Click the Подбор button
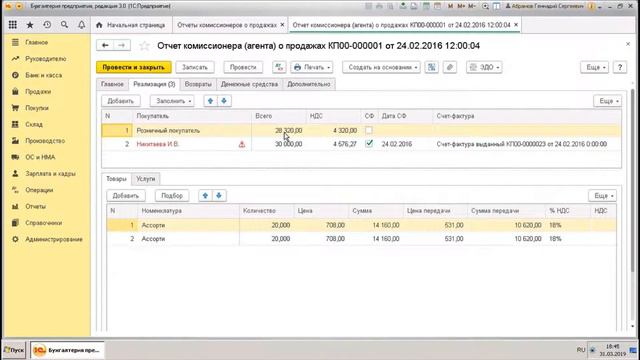Viewport: 640px width, 360px height. pos(172,196)
